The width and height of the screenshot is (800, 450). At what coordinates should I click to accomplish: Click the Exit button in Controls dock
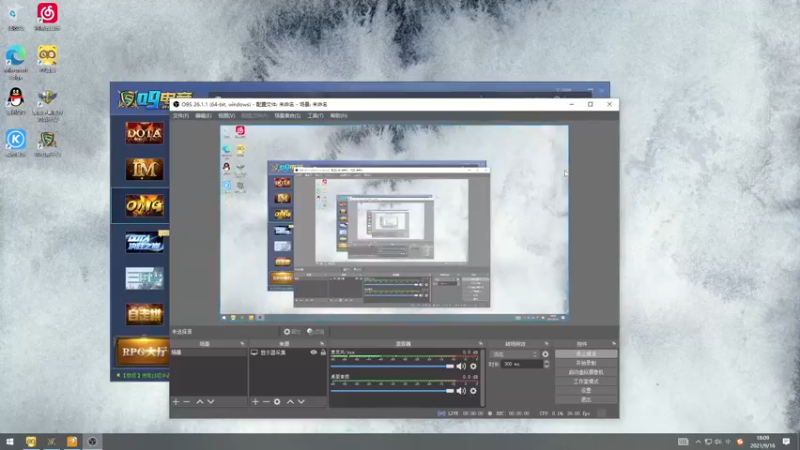point(586,400)
